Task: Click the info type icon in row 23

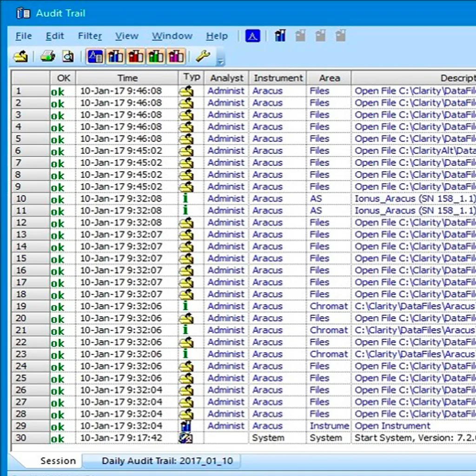Action: [x=185, y=354]
